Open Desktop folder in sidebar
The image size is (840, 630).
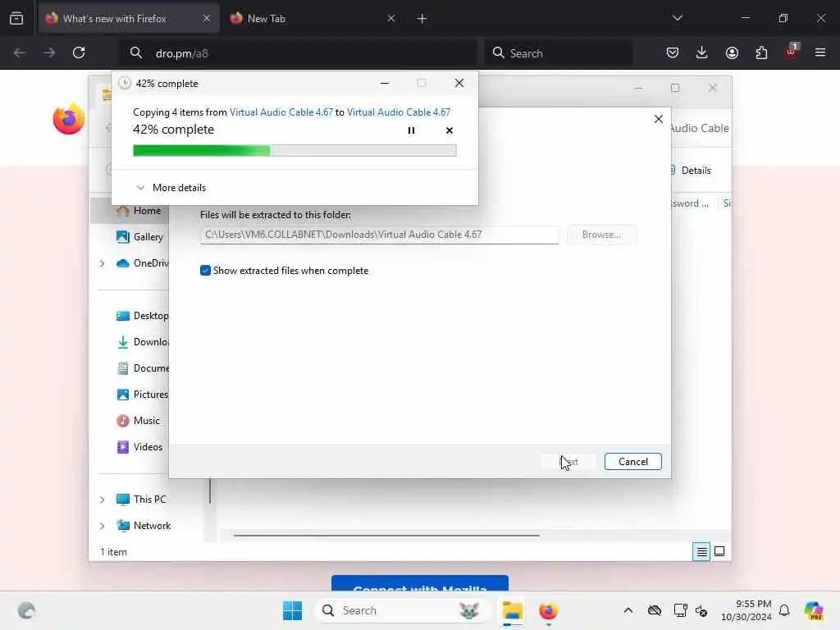pyautogui.click(x=143, y=316)
